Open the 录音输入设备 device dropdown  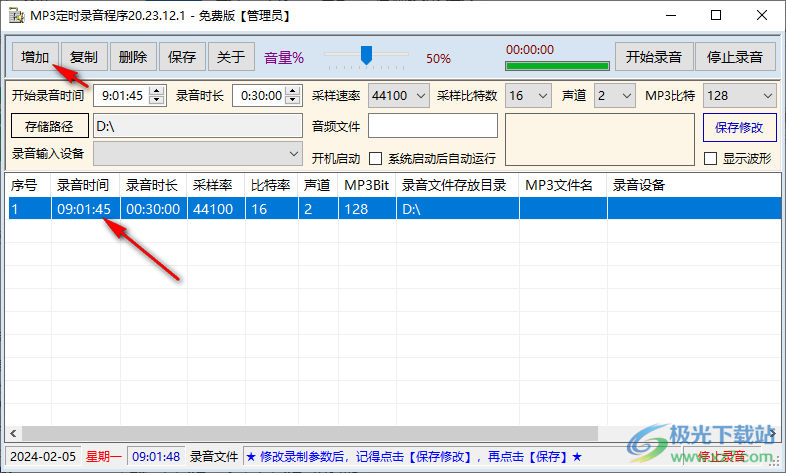198,153
